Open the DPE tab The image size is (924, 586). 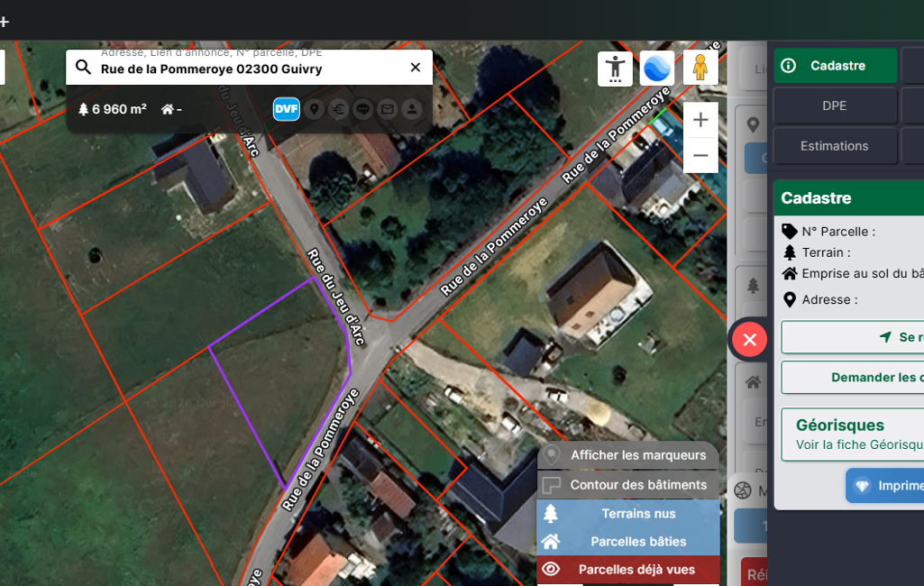coord(834,105)
